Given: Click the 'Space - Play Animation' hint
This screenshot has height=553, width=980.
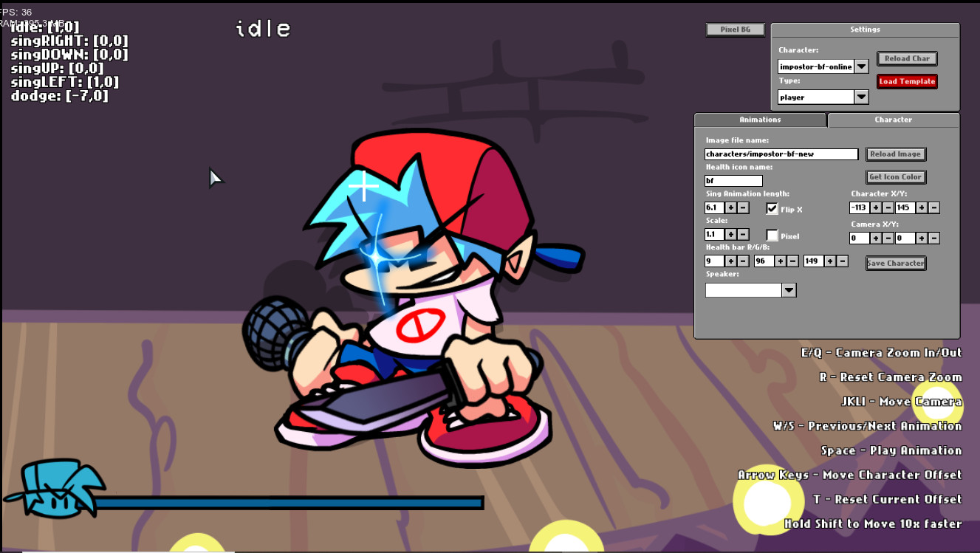Looking at the screenshot, I should coord(891,450).
